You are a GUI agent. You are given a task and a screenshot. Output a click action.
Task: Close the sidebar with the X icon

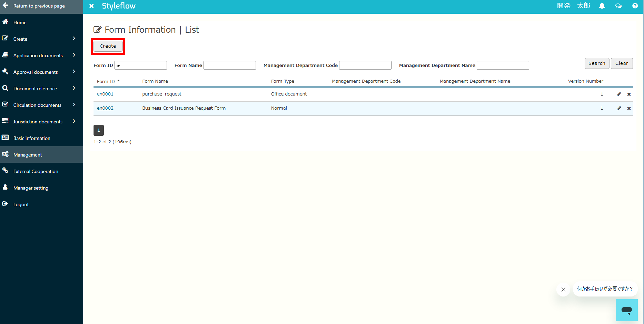[91, 6]
